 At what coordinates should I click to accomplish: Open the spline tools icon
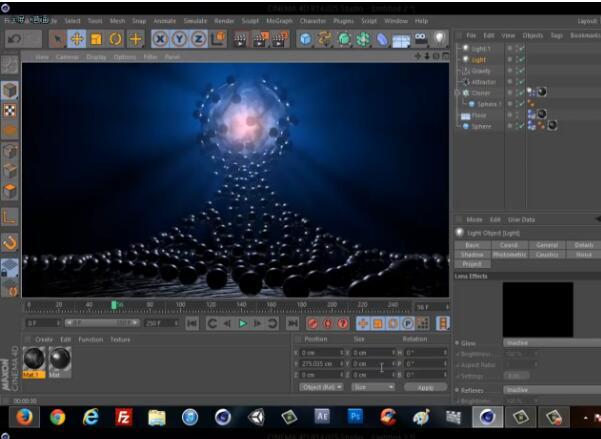[x=325, y=39]
